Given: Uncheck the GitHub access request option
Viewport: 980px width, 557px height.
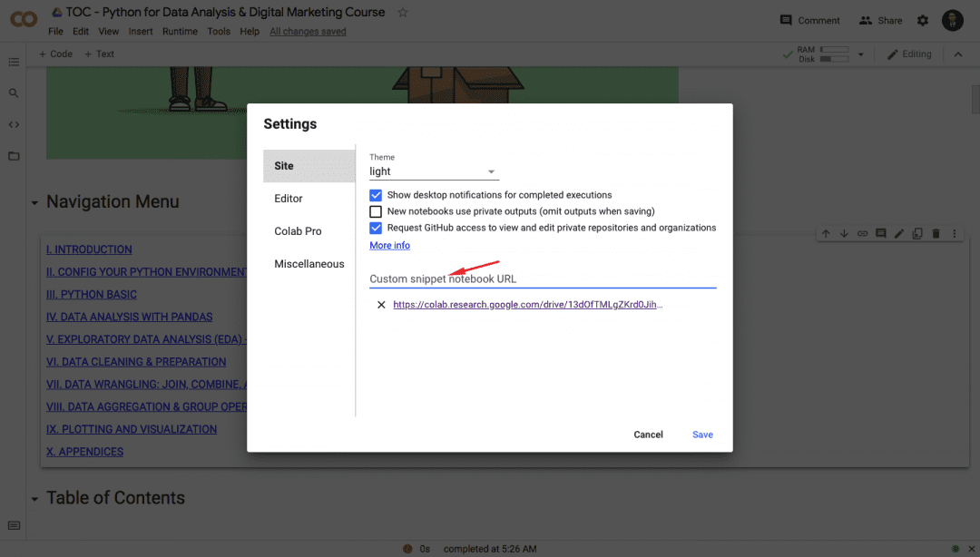Looking at the screenshot, I should pyautogui.click(x=376, y=228).
